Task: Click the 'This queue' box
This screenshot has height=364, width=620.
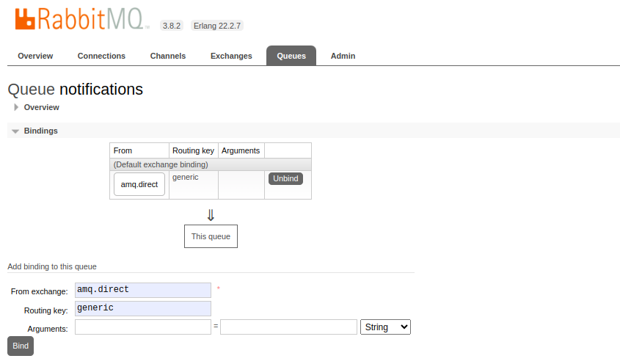Action: tap(211, 236)
